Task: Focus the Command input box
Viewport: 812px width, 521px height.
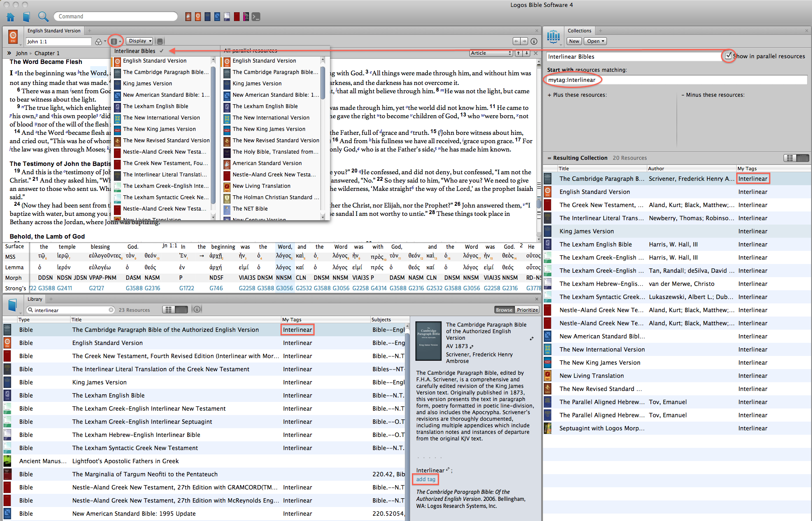Action: click(x=116, y=17)
